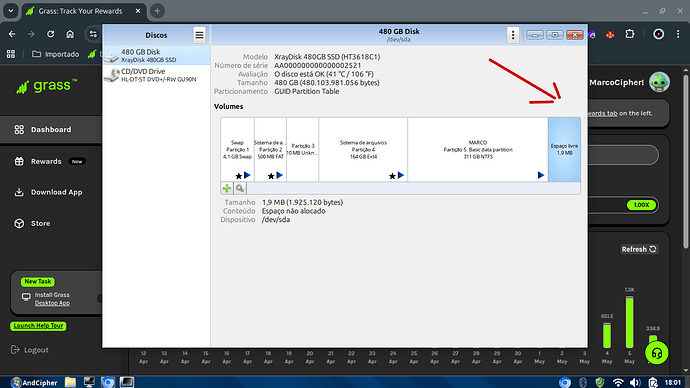Open the browser three-dot menu

[678, 34]
